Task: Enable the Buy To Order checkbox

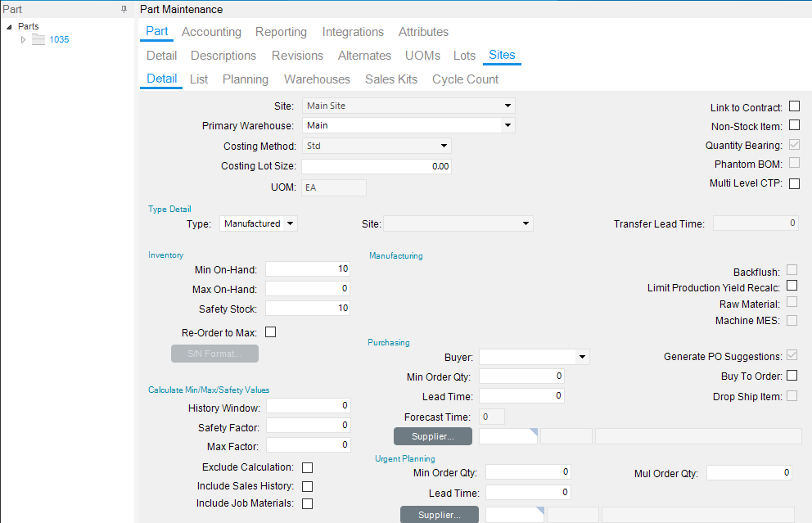Action: [792, 376]
